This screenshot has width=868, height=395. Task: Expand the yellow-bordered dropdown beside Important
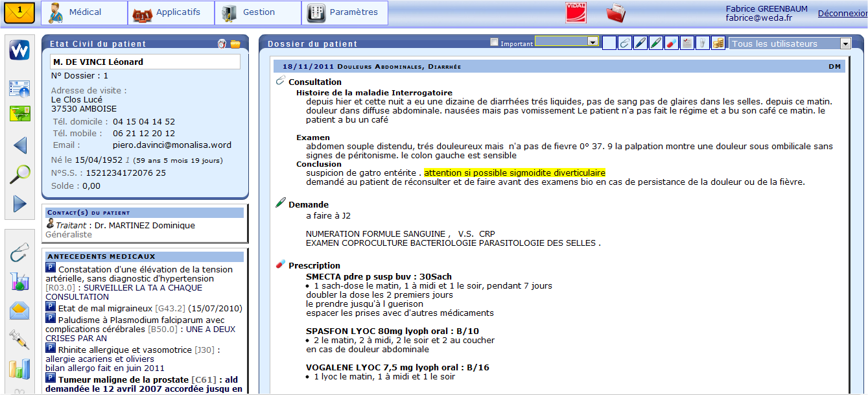click(x=592, y=42)
